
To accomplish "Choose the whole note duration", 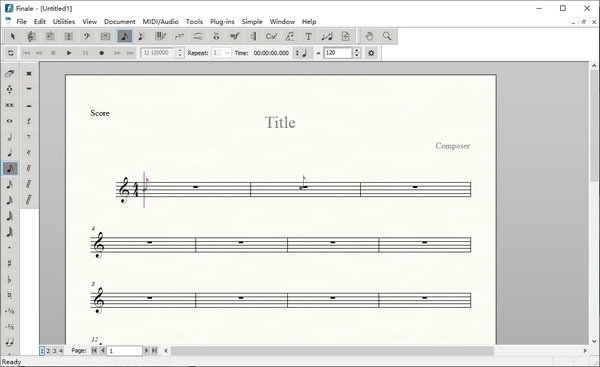I will point(10,121).
